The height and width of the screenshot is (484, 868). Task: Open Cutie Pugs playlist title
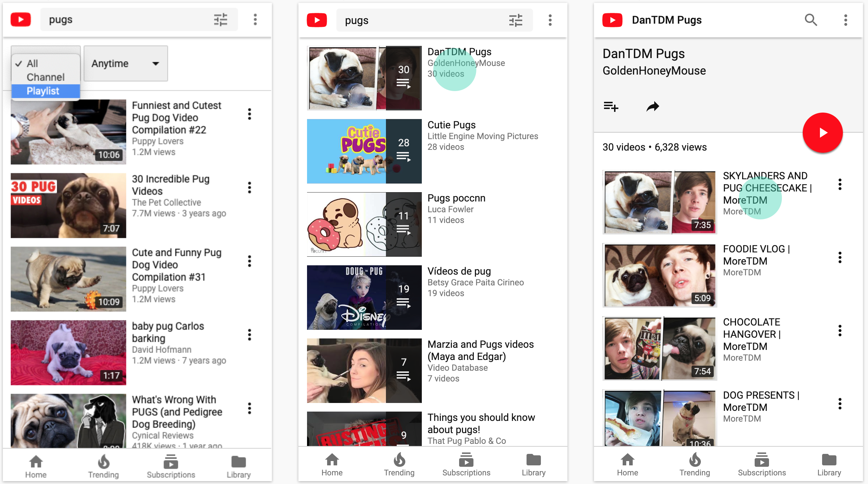tap(451, 125)
